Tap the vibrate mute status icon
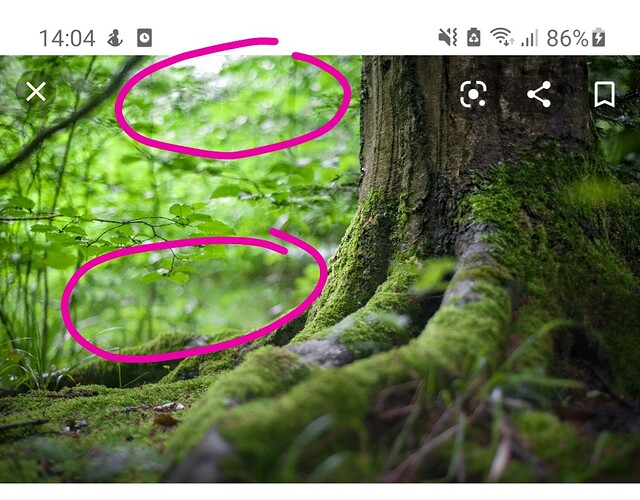This screenshot has height=500, width=640. click(x=447, y=38)
